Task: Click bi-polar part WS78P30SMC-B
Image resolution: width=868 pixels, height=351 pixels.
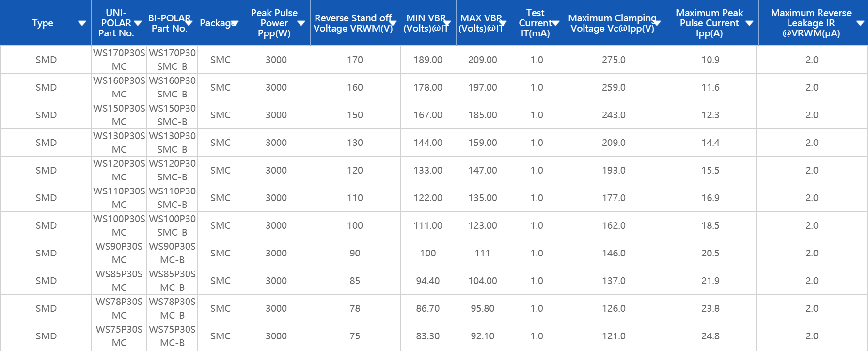Action: click(172, 308)
